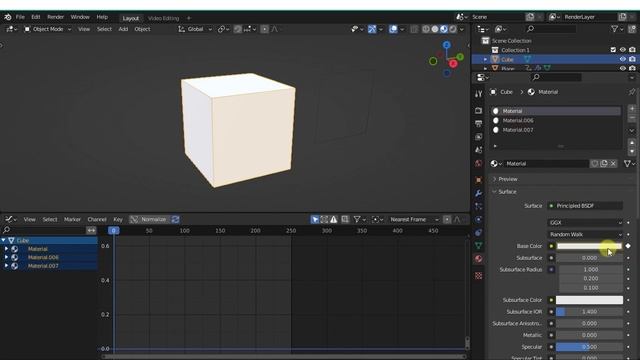640x360 pixels.
Task: Expand Material.006 channel in the graph editor
Action: [6, 257]
